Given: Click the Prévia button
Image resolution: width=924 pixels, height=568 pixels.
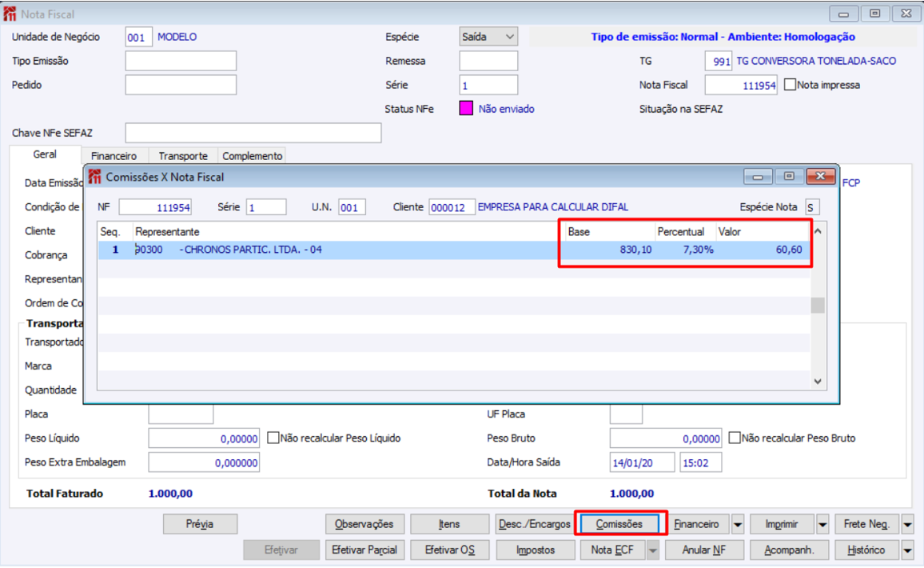Looking at the screenshot, I should [201, 524].
